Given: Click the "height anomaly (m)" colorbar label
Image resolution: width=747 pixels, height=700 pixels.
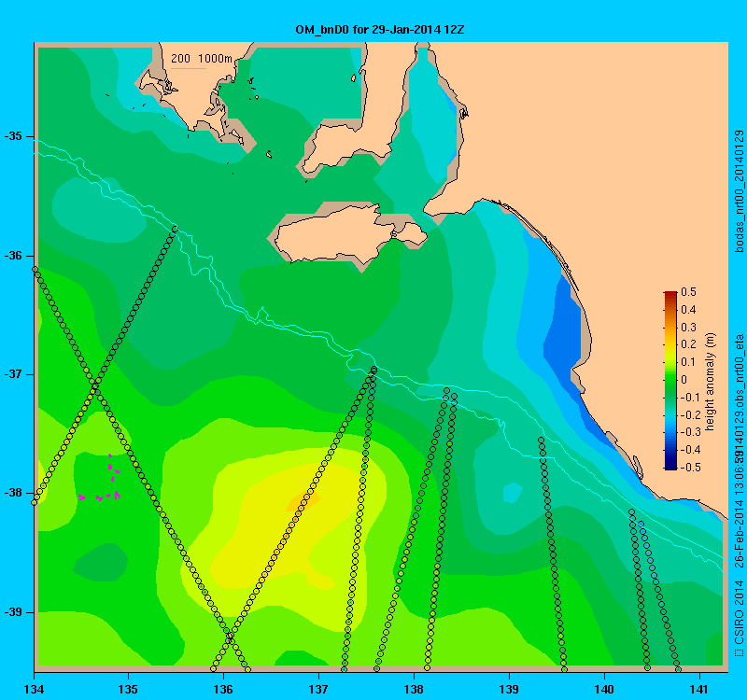Looking at the screenshot, I should [710, 382].
